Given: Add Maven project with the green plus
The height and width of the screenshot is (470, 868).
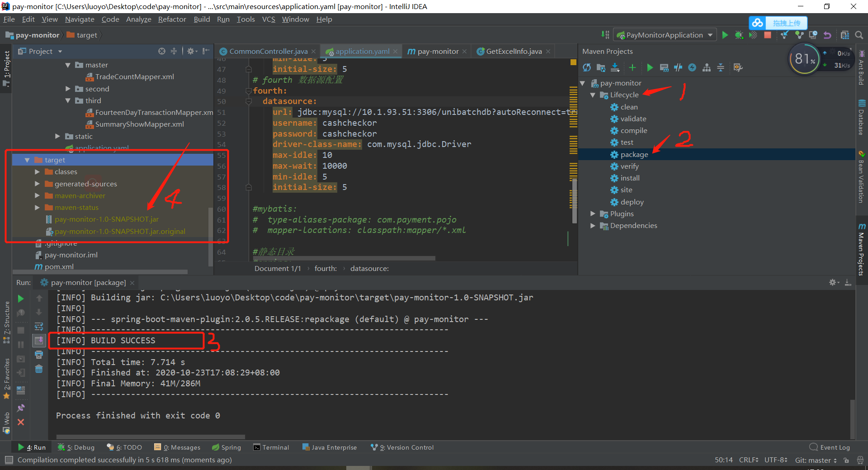Looking at the screenshot, I should (x=632, y=68).
